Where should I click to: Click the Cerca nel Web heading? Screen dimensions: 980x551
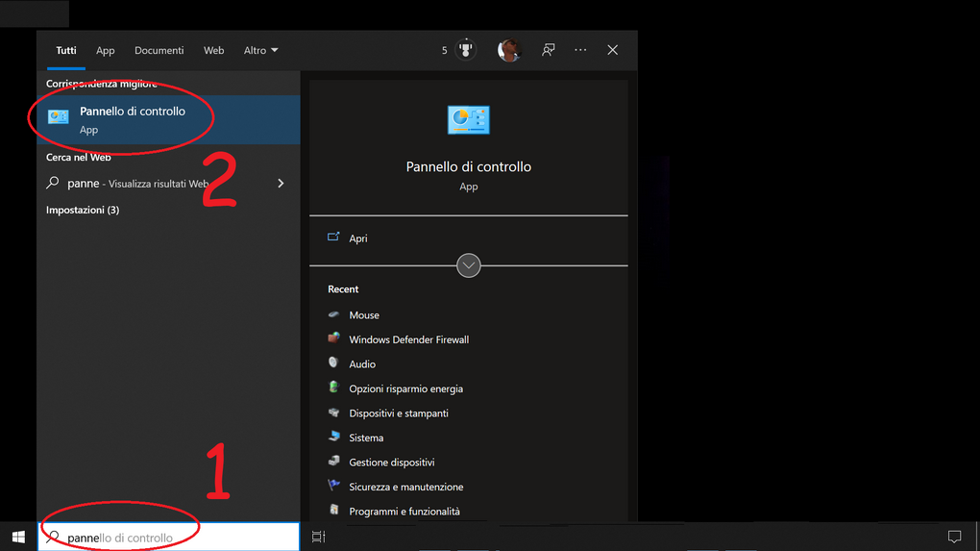(x=79, y=157)
